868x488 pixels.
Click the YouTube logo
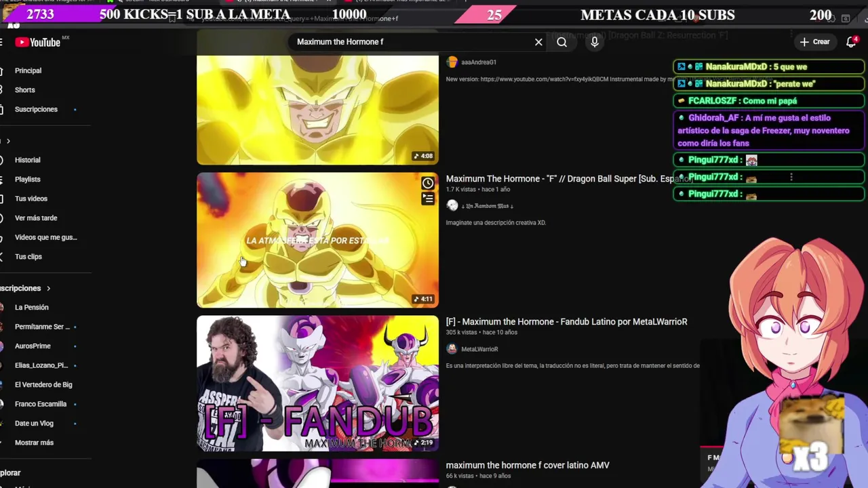click(38, 42)
